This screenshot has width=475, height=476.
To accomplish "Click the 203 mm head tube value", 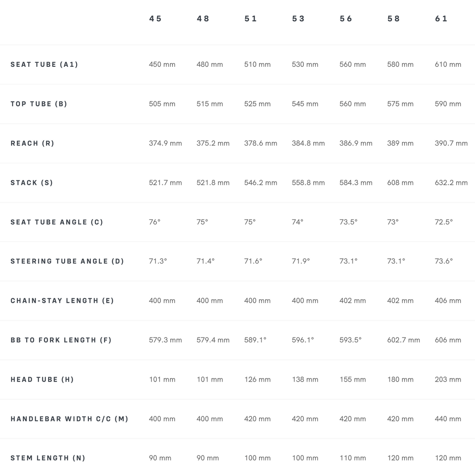I will point(448,379).
